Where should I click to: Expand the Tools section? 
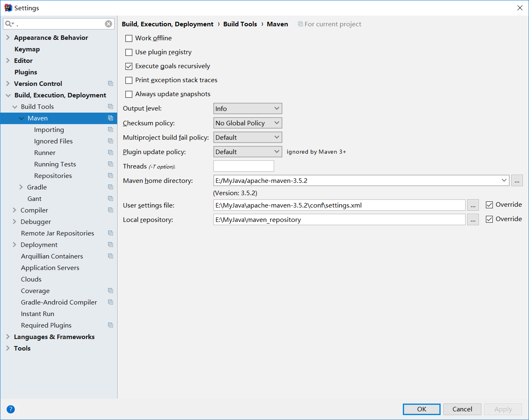pyautogui.click(x=8, y=348)
